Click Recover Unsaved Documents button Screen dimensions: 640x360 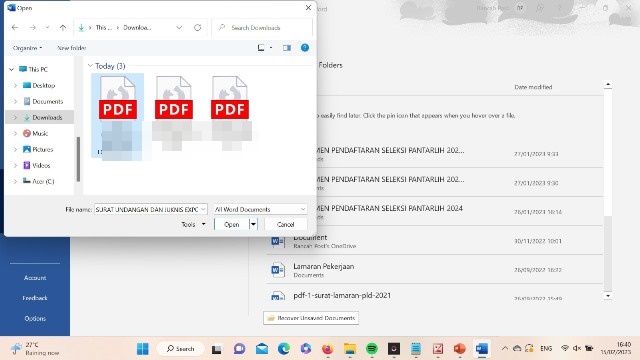(311, 318)
